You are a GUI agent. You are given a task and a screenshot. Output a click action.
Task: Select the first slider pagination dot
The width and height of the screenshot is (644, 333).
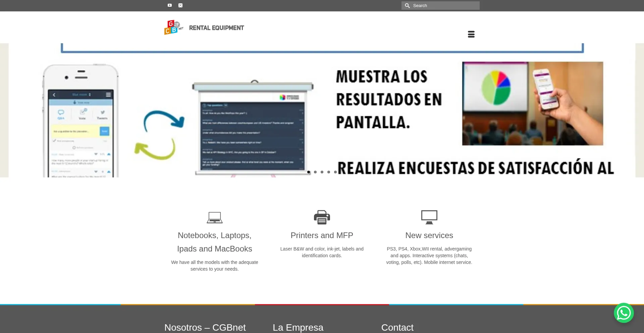309,172
